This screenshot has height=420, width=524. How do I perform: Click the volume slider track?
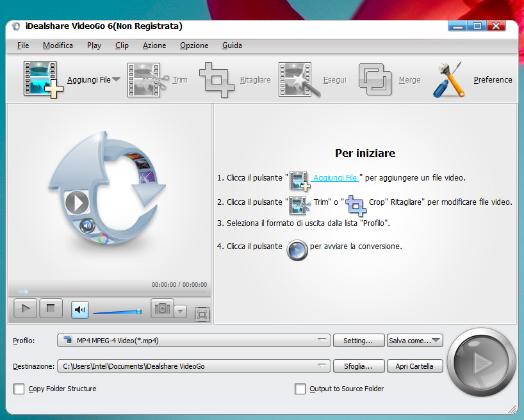tap(115, 312)
